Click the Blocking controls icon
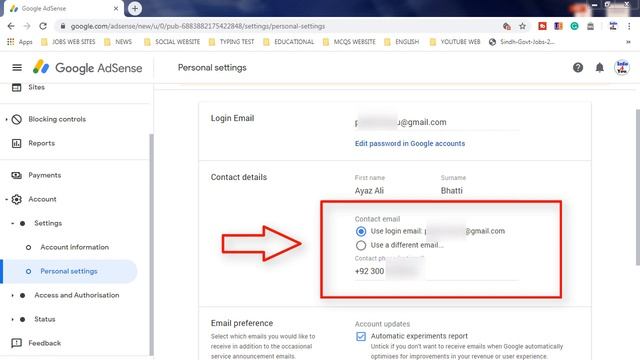Viewport: 640px width, 360px height. point(16,119)
